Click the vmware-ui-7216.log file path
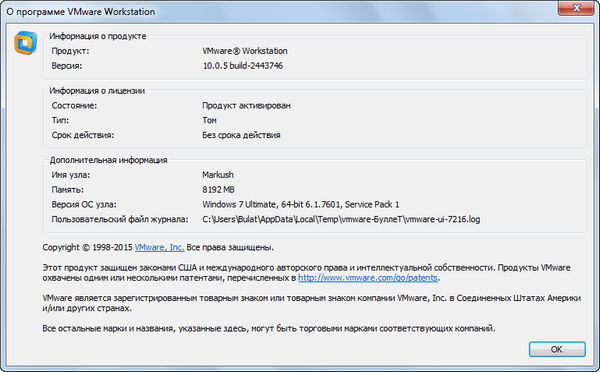Image resolution: width=600 pixels, height=372 pixels. coord(341,219)
